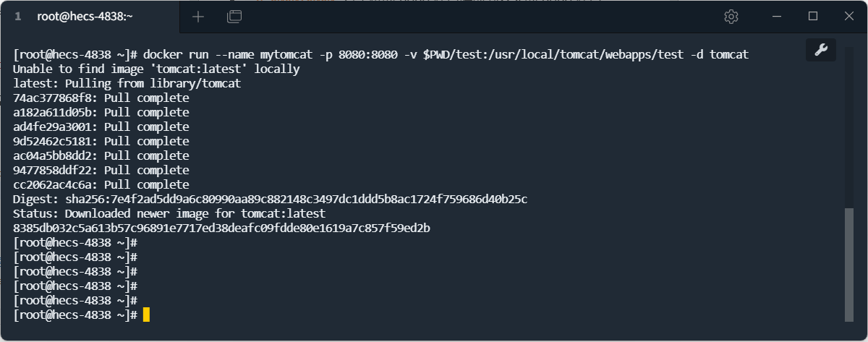This screenshot has width=868, height=342.
Task: Open a new terminal tab with plus icon
Action: (x=198, y=16)
